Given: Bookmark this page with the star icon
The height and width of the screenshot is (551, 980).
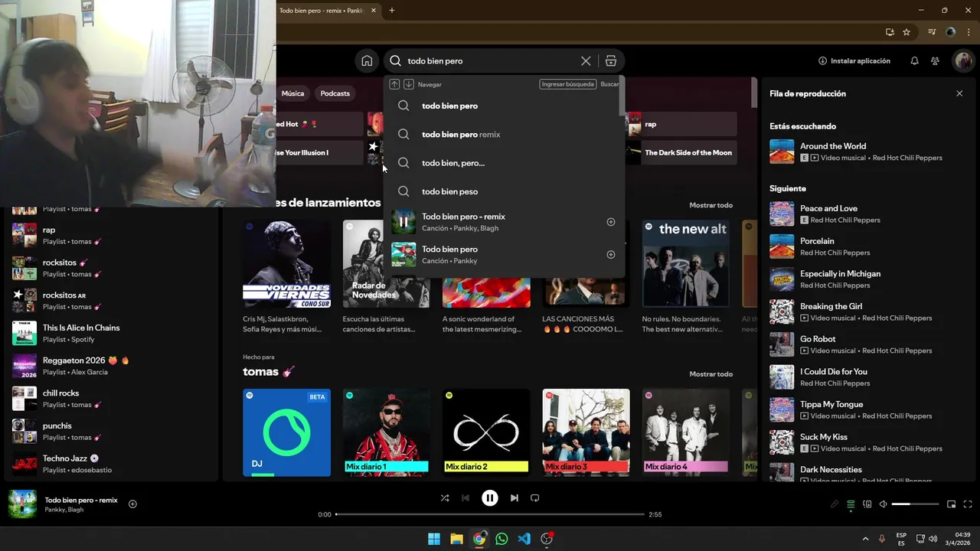Looking at the screenshot, I should coord(906,32).
